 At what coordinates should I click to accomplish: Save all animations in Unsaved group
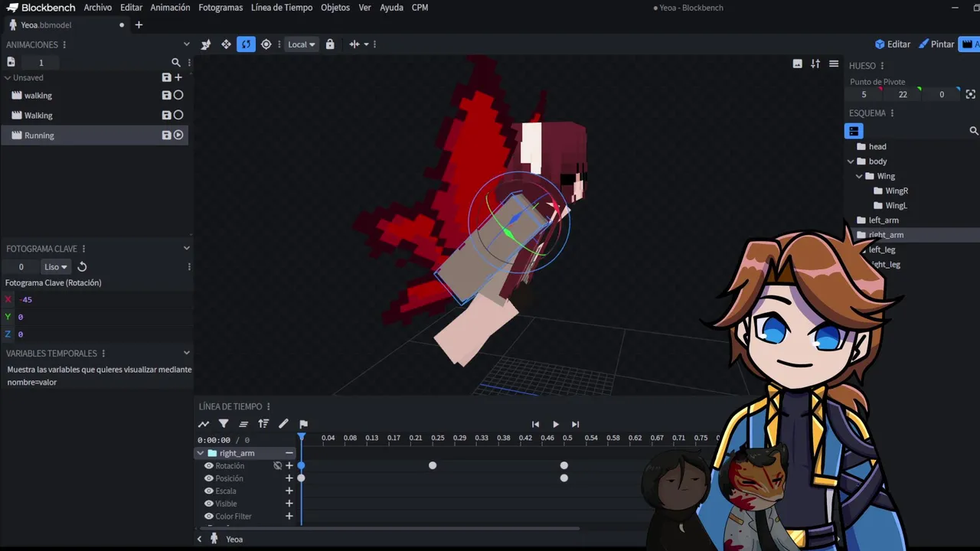(166, 77)
